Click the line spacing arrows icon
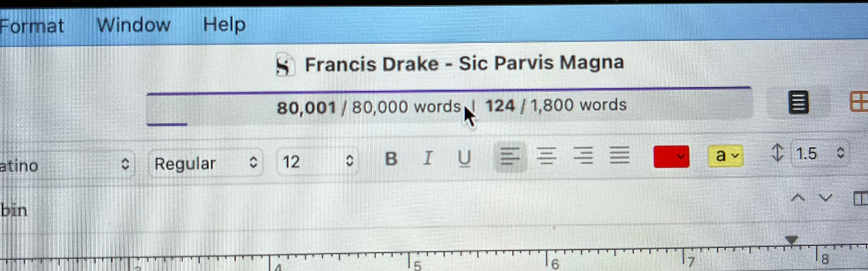The height and width of the screenshot is (271, 868). pyautogui.click(x=777, y=153)
